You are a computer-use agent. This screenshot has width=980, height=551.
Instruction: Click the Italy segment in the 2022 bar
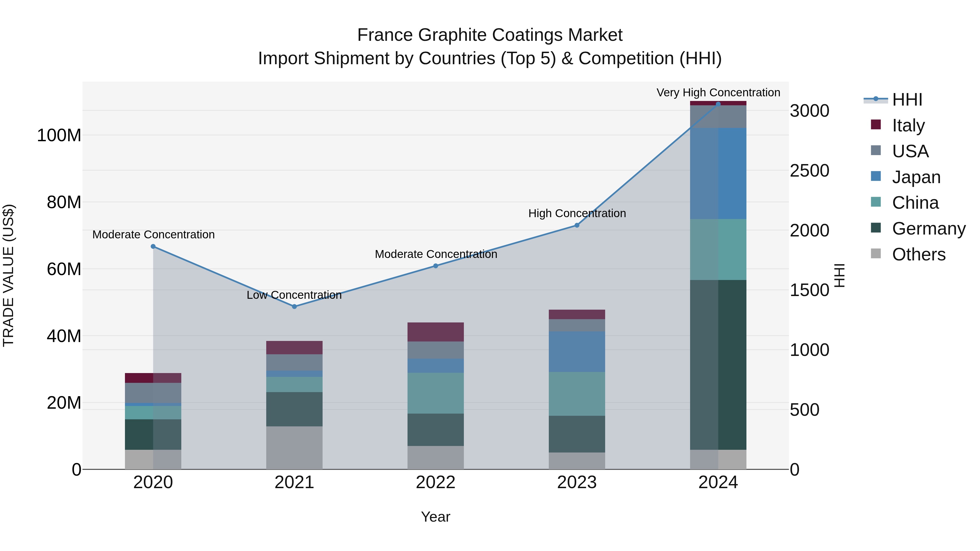click(436, 332)
